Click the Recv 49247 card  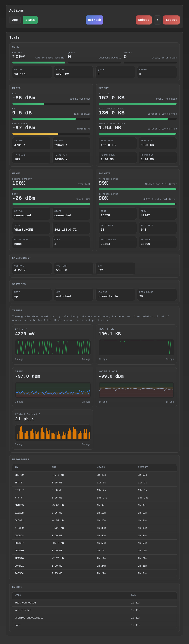point(158,214)
